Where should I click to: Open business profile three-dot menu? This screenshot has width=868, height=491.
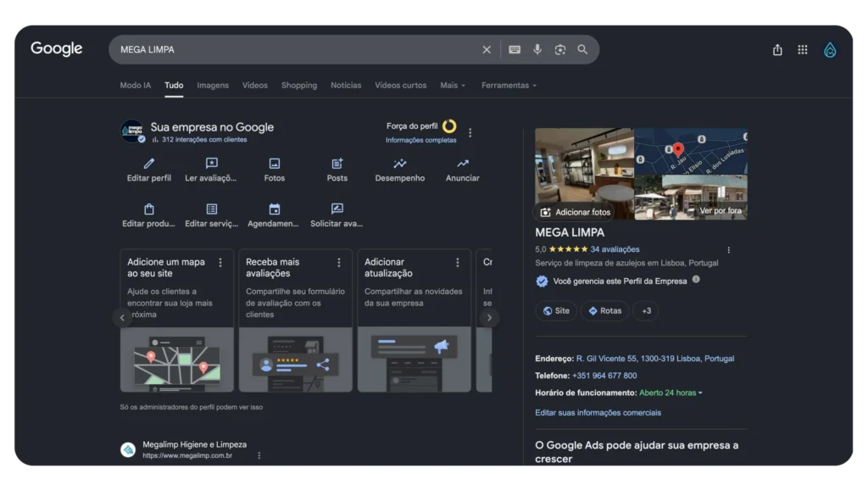click(470, 133)
